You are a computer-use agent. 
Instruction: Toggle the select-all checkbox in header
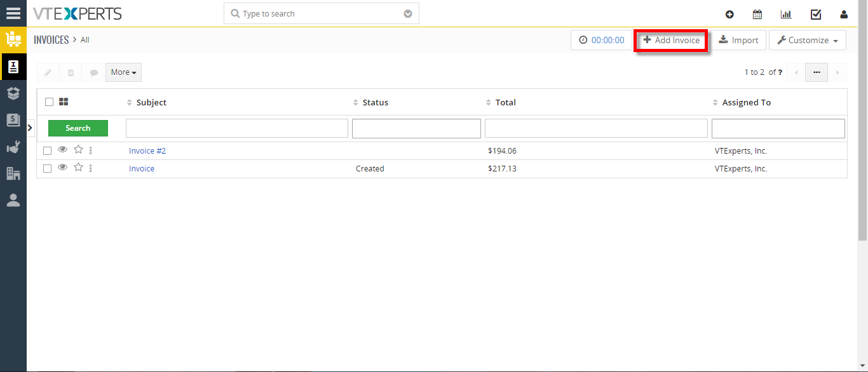50,102
